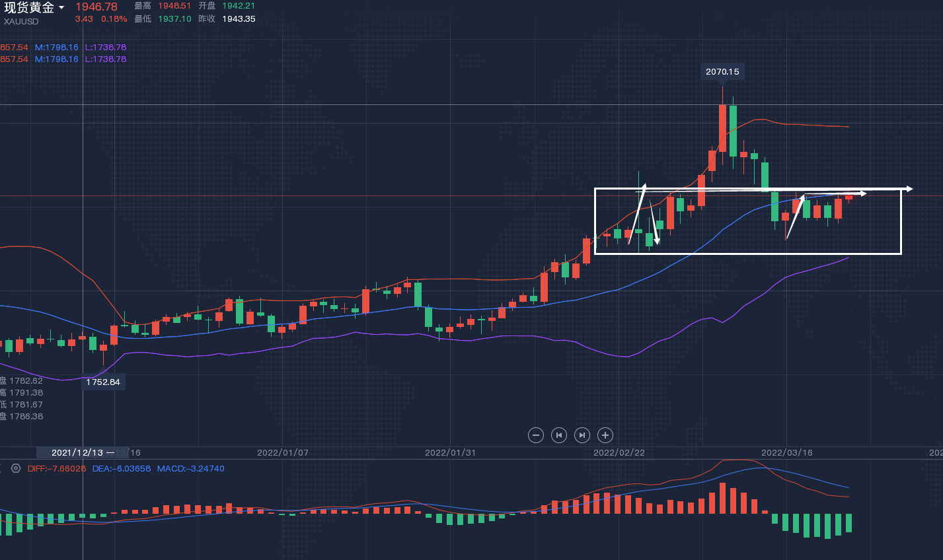Click the 2021/12/13 crosshair date label

[x=77, y=452]
